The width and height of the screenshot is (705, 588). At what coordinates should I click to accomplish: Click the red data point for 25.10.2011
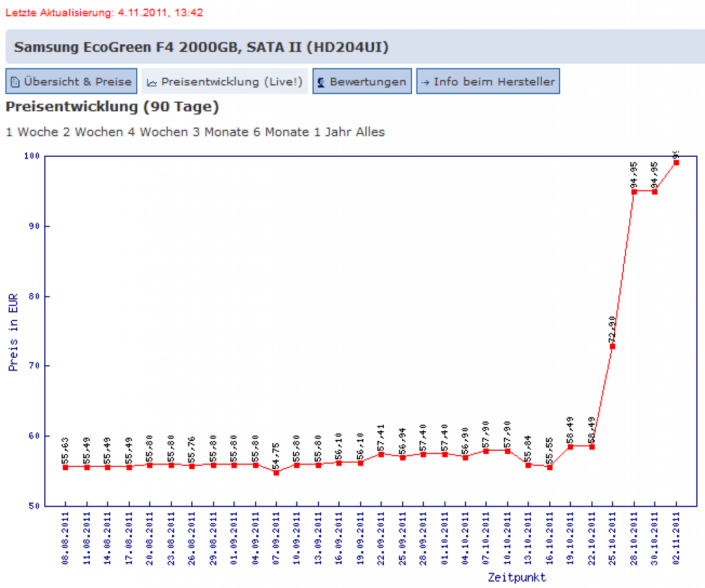(x=612, y=346)
